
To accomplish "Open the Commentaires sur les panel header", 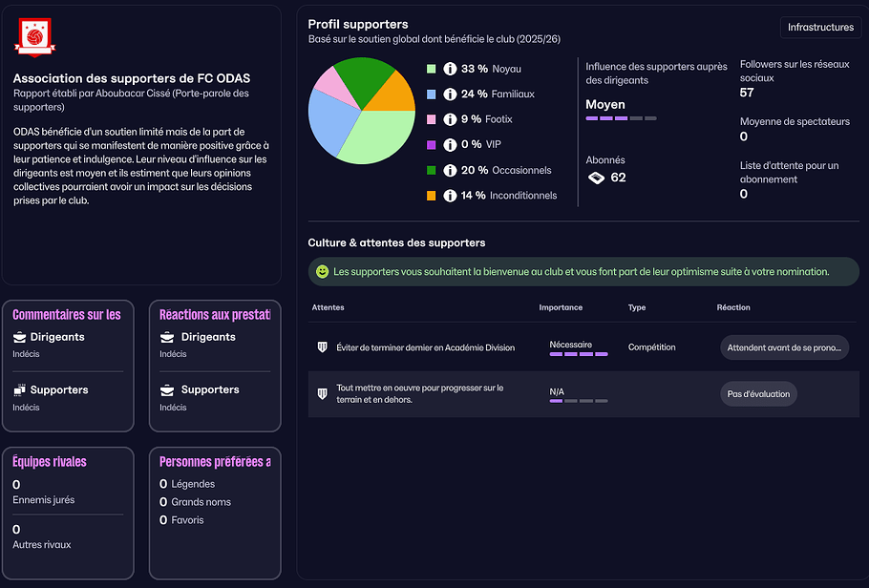I will [x=67, y=315].
